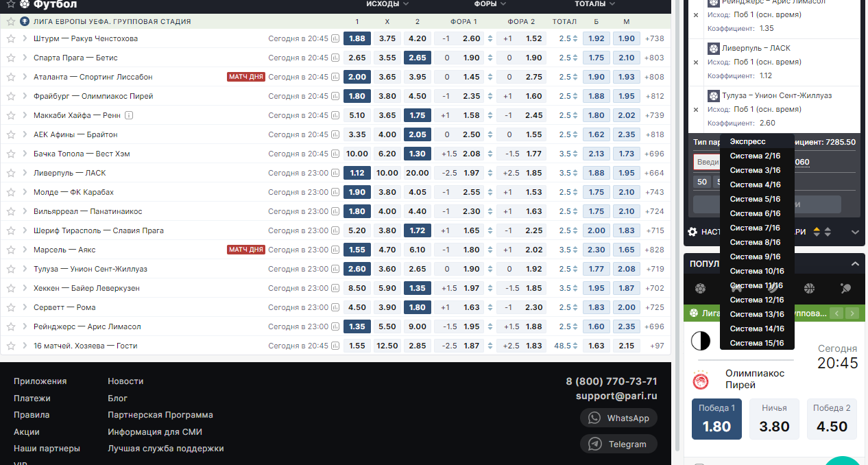Star the Футбол section header

(x=10, y=3)
